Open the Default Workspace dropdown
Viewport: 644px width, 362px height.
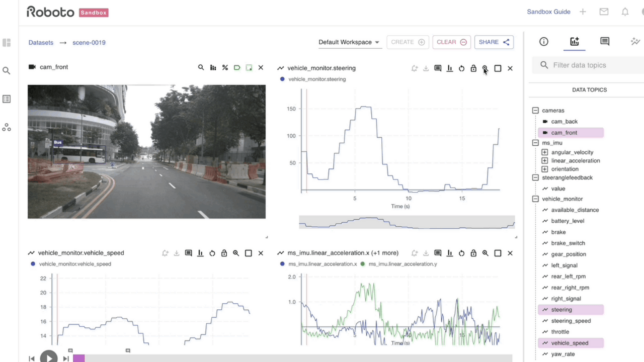[349, 42]
